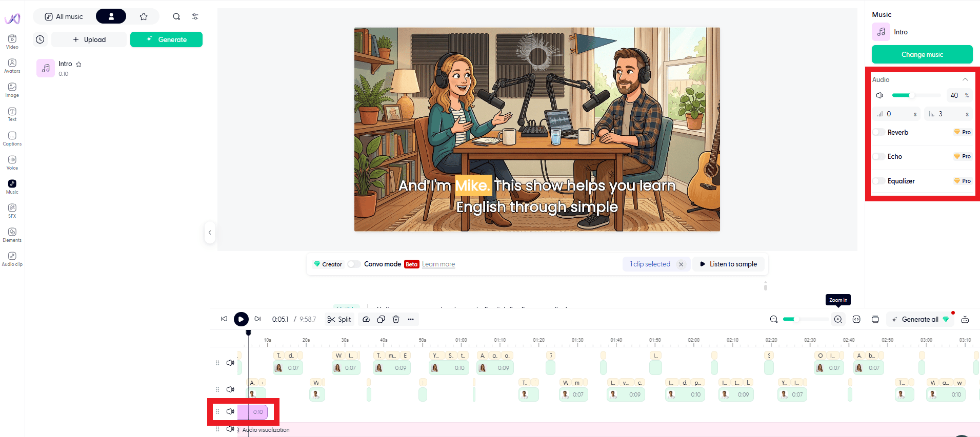This screenshot has height=437, width=980.
Task: Click the Creator badge
Action: [328, 264]
